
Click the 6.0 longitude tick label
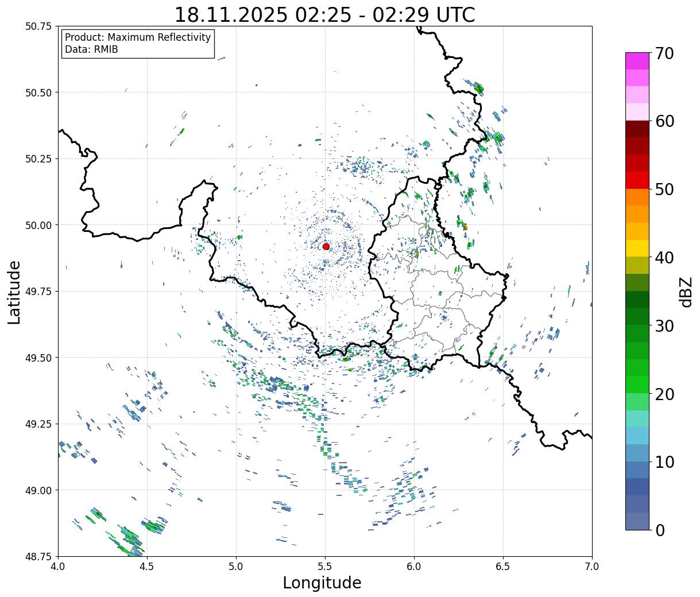pyautogui.click(x=414, y=567)
